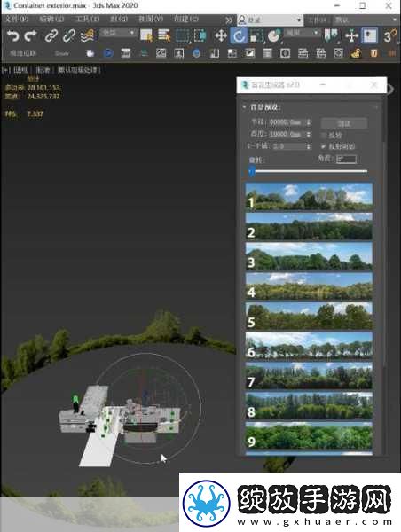The width and height of the screenshot is (401, 532).
Task: Click the height value field 10000.0mm
Action: click(x=287, y=135)
